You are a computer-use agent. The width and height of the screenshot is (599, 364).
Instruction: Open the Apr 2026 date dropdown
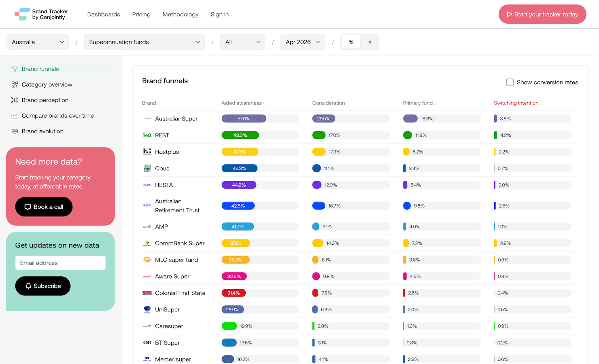[303, 42]
